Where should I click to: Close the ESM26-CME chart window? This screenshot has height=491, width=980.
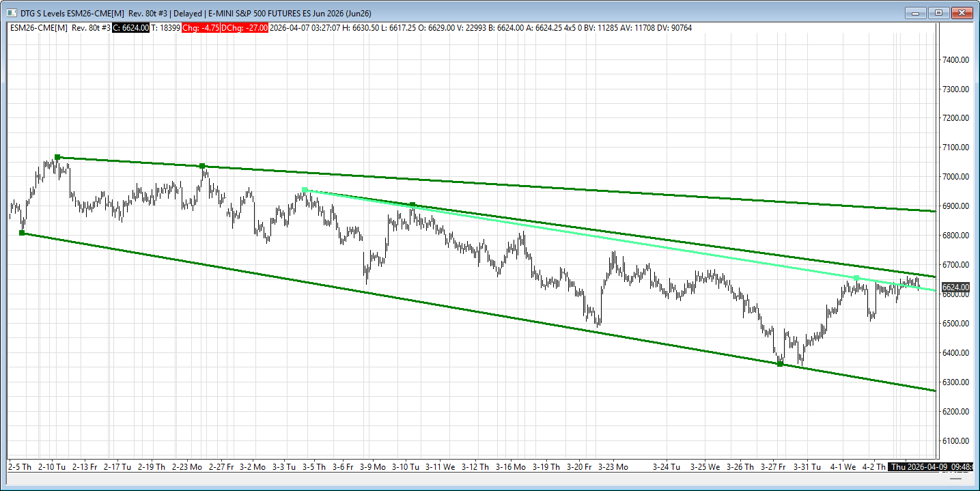[962, 13]
